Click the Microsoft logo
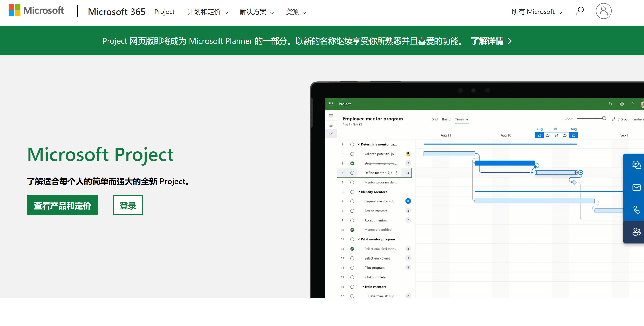 36,10
